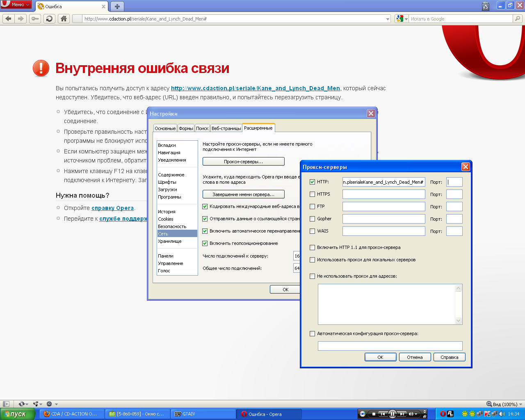Image resolution: width=525 pixels, height=420 pixels.
Task: Expand the Opera Turbo status dropdown arrow
Action: pos(56,404)
